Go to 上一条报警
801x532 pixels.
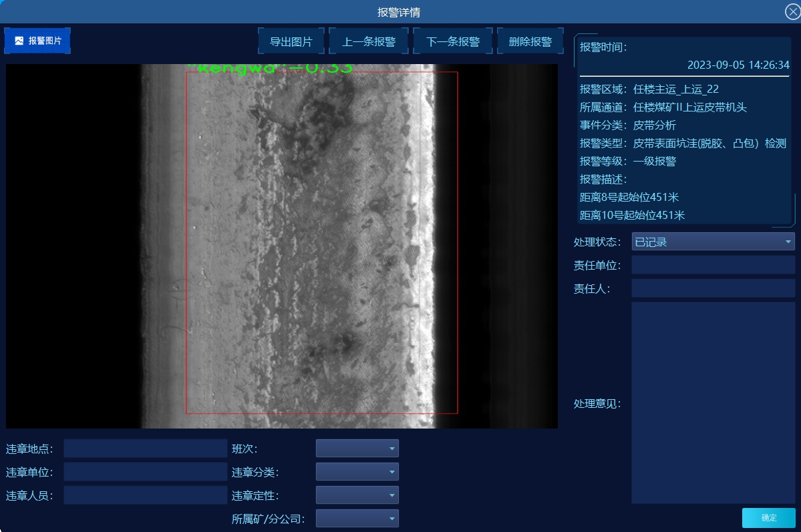tap(368, 41)
